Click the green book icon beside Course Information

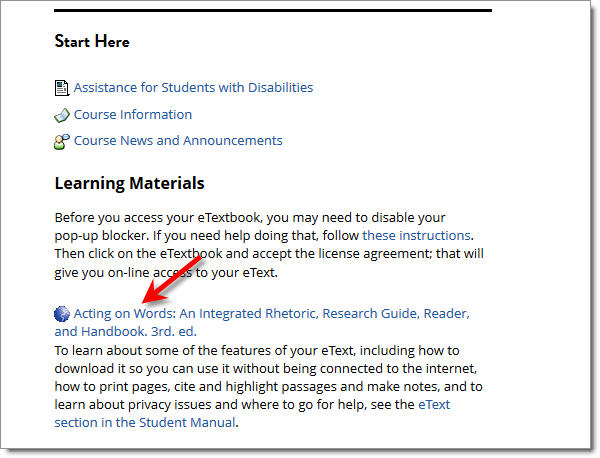coord(62,115)
